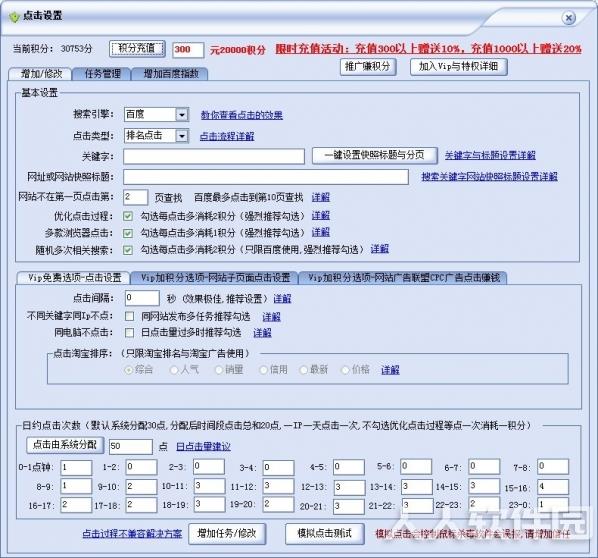Enable 不同关键字同Ip不点 checkbox

tap(130, 316)
